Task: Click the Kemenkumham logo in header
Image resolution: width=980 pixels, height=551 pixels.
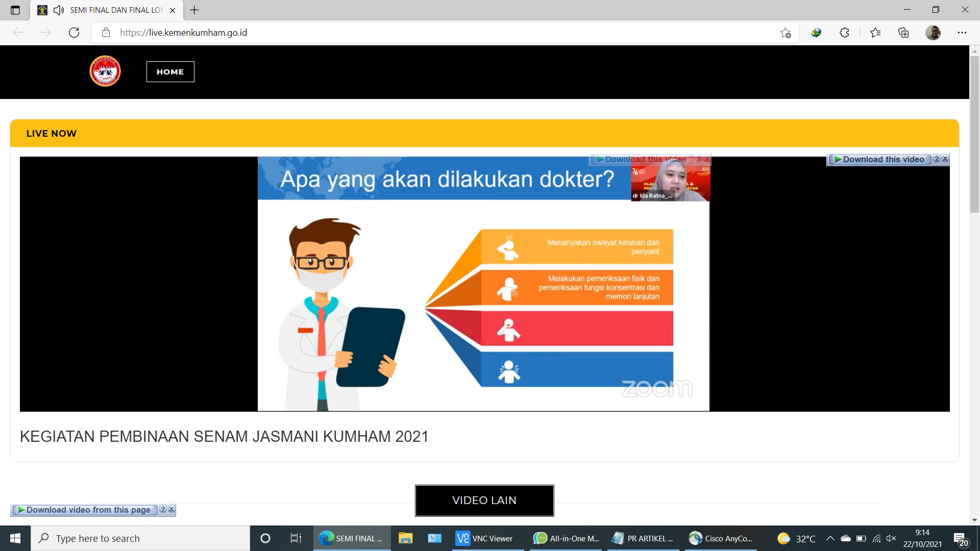Action: (x=105, y=71)
